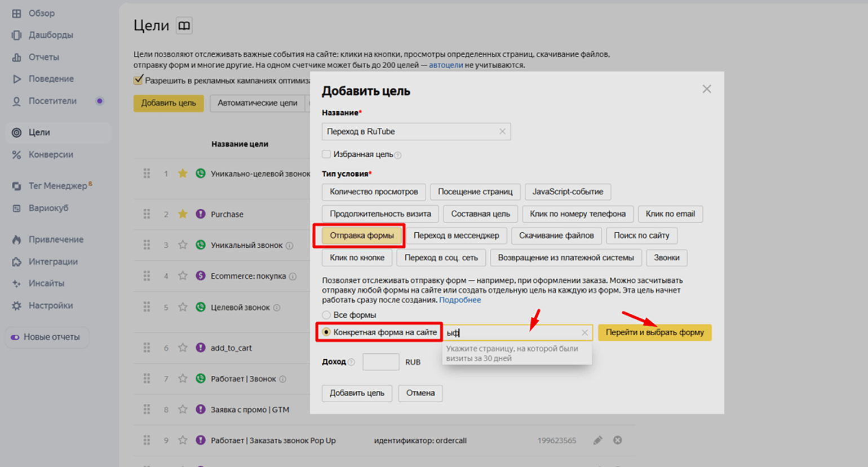Select Конкретная форма на сайте radio button
Viewport: 868px width, 467px height.
pyautogui.click(x=326, y=332)
